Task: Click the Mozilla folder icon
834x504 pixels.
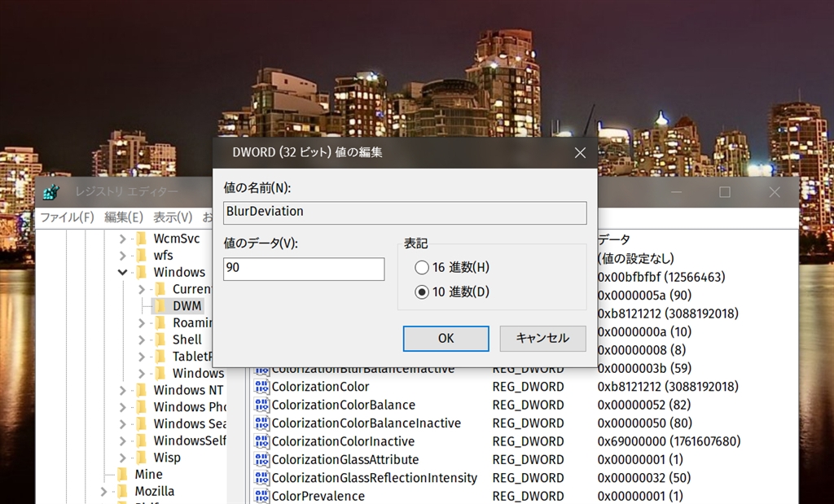Action: 122,491
